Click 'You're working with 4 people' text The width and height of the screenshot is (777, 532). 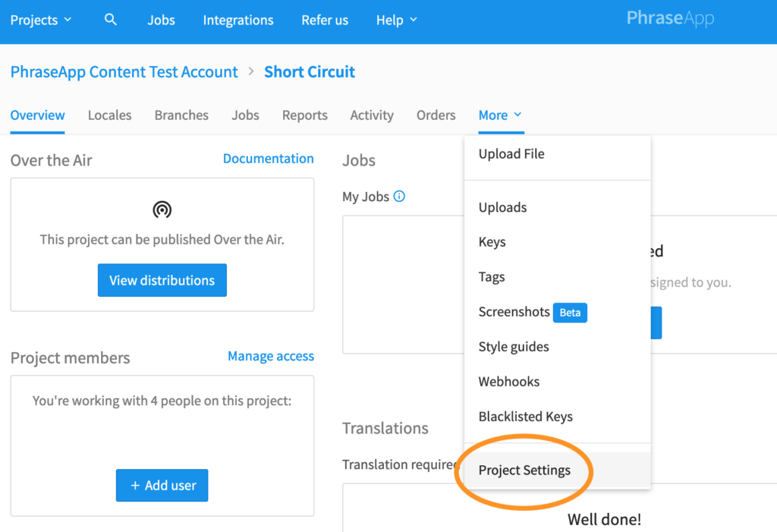coord(162,401)
